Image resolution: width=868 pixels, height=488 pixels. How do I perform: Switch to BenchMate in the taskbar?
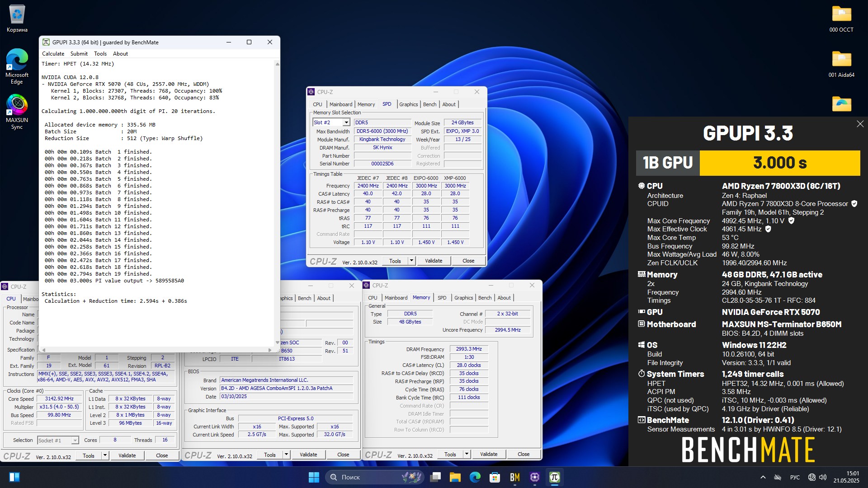coord(514,477)
